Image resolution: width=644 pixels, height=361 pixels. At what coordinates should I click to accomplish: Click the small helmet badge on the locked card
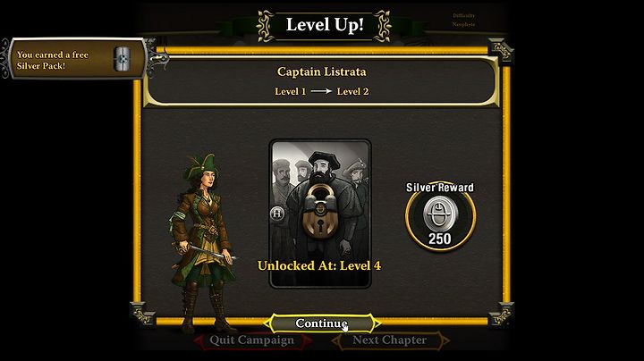pyautogui.click(x=277, y=214)
